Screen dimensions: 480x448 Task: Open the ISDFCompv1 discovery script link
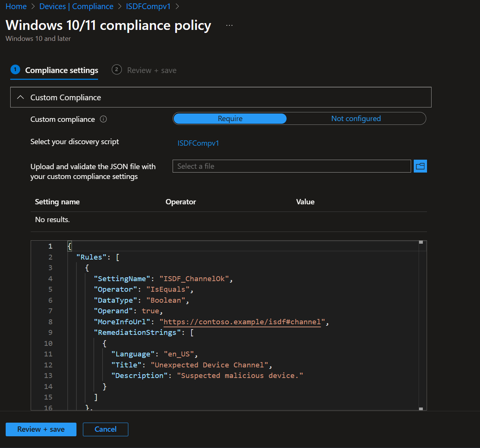(198, 143)
